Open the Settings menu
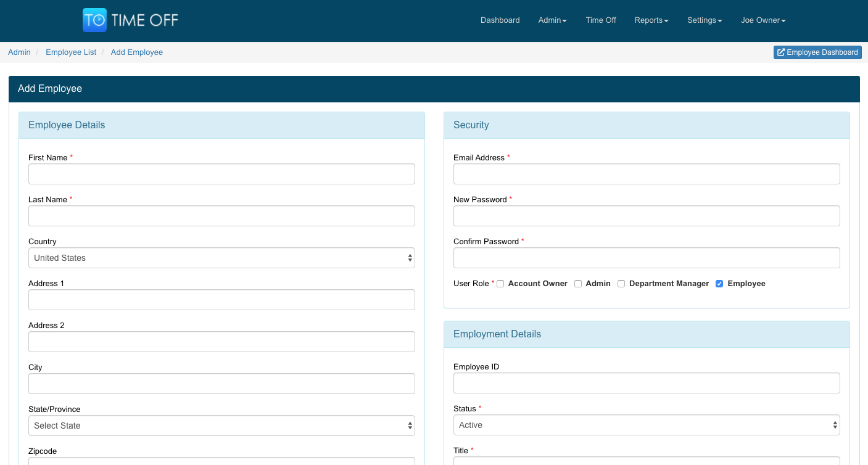Screen dimensions: 868x465 pyautogui.click(x=704, y=20)
